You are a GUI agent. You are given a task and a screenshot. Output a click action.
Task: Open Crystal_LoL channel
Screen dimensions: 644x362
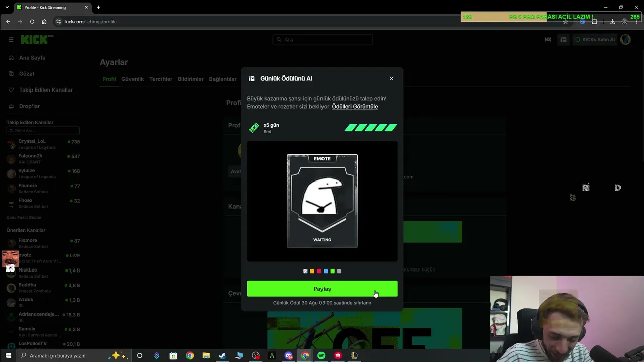[x=43, y=144]
